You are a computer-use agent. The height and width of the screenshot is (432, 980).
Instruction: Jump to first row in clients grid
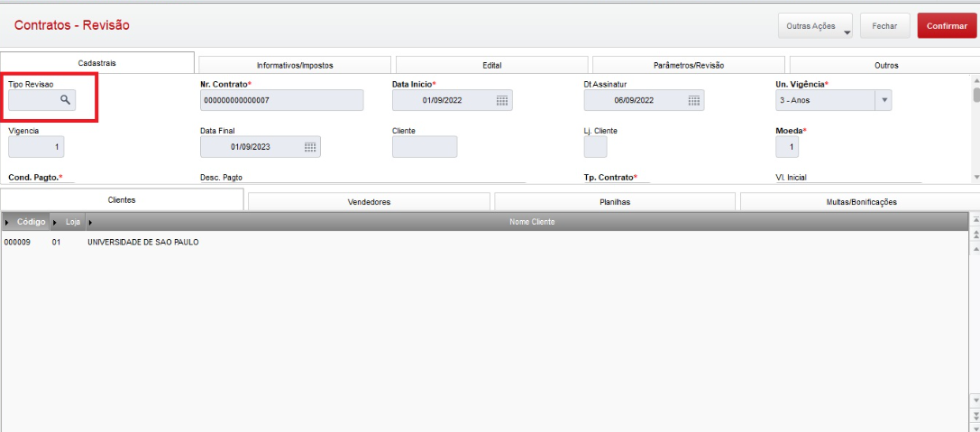tap(974, 220)
